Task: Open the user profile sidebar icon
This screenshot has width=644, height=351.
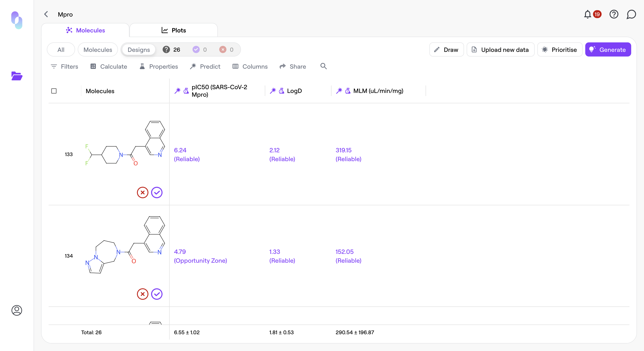Action: [x=17, y=310]
